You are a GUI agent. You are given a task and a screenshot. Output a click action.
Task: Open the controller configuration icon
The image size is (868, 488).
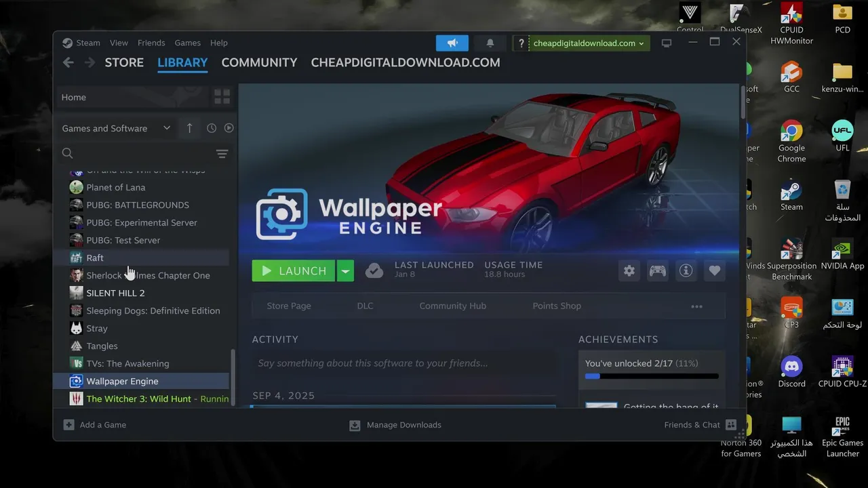658,271
